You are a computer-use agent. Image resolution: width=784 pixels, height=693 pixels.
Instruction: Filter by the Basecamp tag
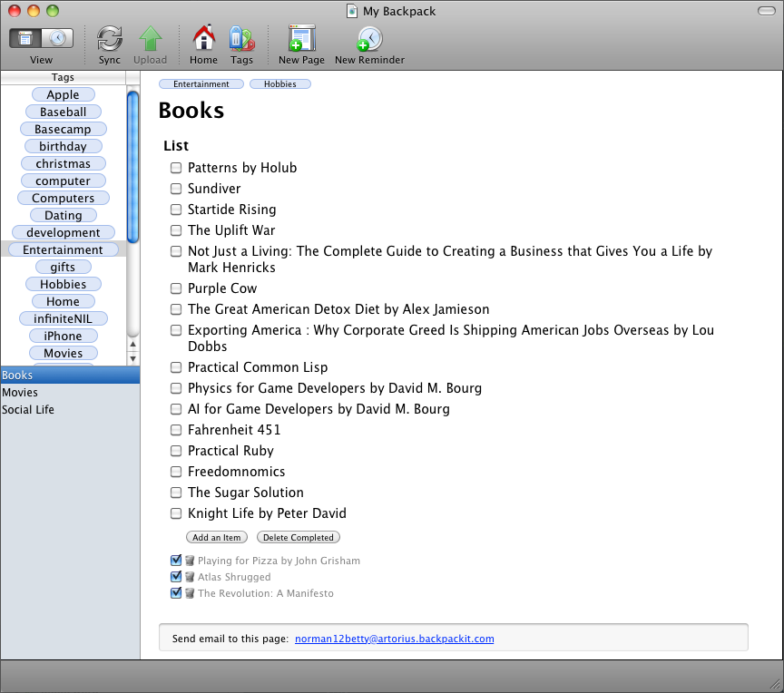pyautogui.click(x=63, y=130)
